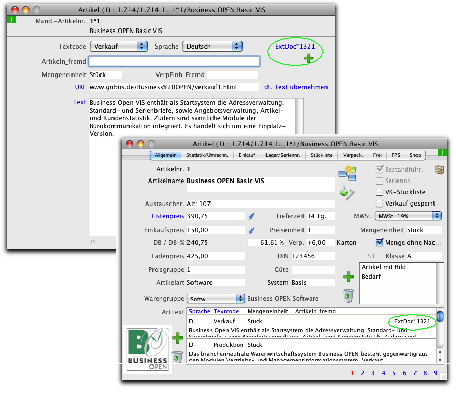Enable the Seriennr. checkbox
The image size is (456, 395).
pos(379,181)
